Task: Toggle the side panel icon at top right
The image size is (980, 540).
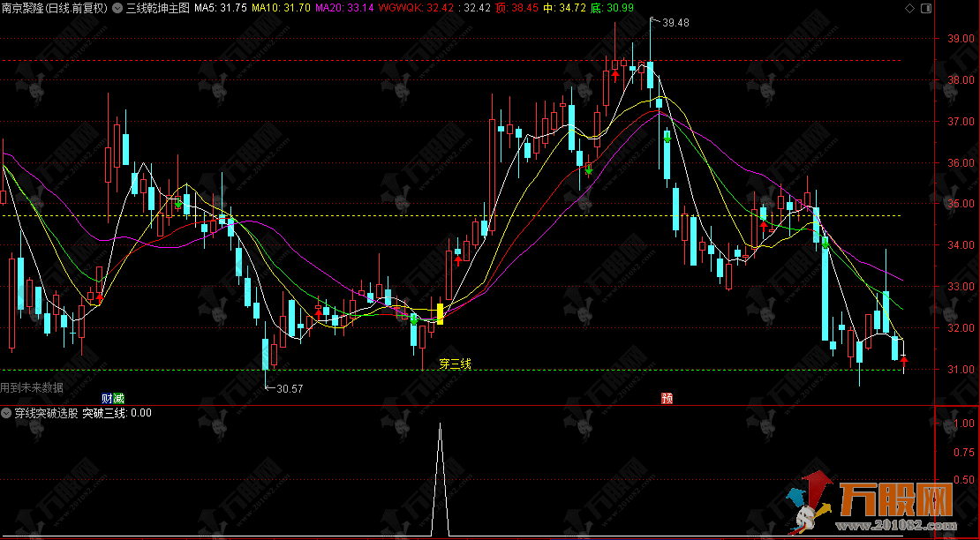Action: [x=924, y=8]
